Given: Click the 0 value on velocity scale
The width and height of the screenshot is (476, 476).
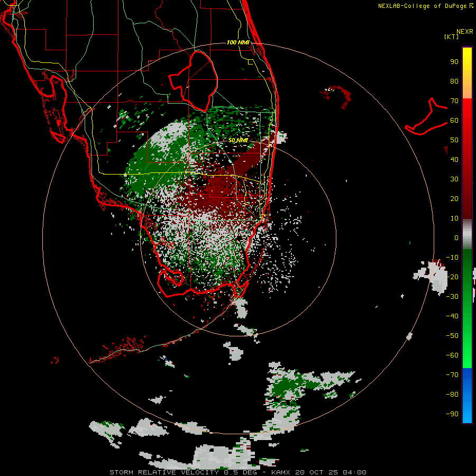Looking at the screenshot, I should (x=456, y=237).
